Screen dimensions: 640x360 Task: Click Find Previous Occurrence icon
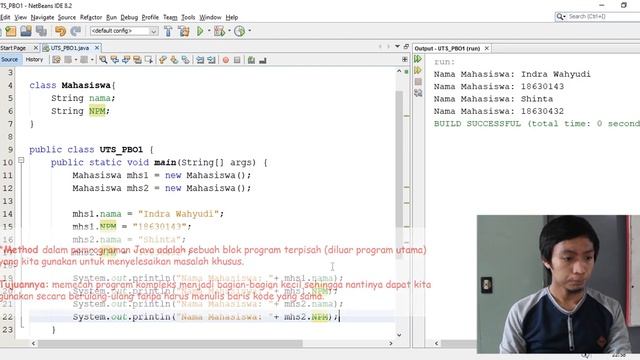[x=115, y=60]
